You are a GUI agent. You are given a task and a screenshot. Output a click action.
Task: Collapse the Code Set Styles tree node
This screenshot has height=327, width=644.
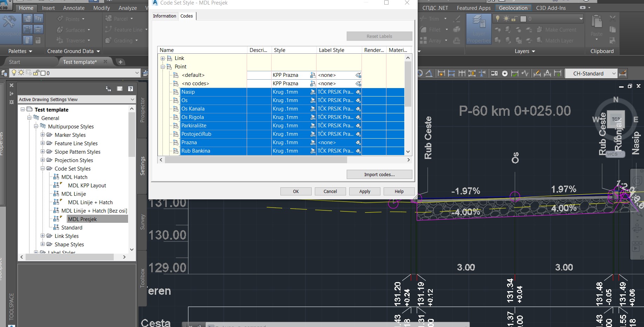(x=43, y=168)
